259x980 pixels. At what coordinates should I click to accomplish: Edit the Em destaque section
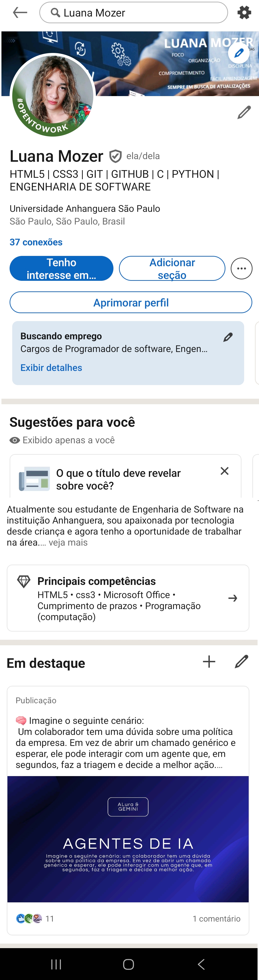click(241, 662)
